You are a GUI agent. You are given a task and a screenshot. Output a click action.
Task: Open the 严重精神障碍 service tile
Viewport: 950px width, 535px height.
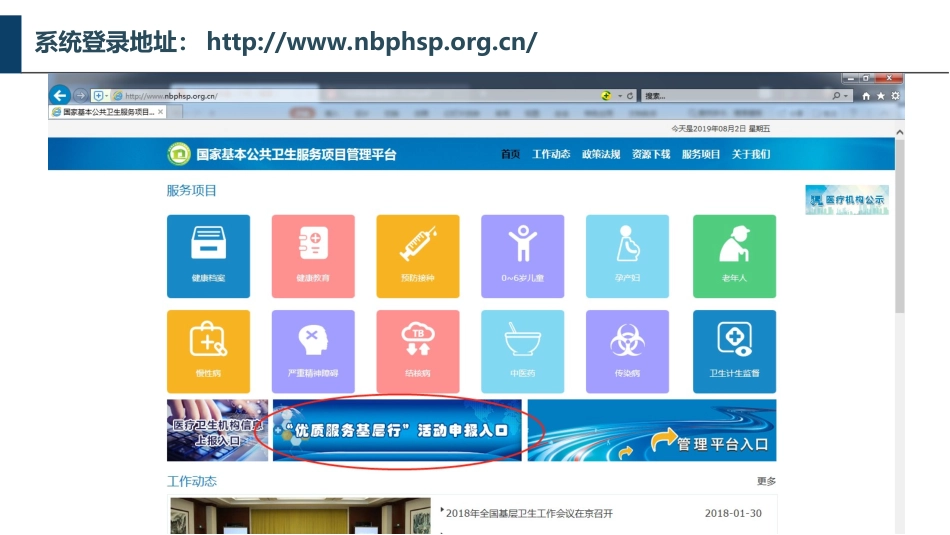pyautogui.click(x=313, y=351)
